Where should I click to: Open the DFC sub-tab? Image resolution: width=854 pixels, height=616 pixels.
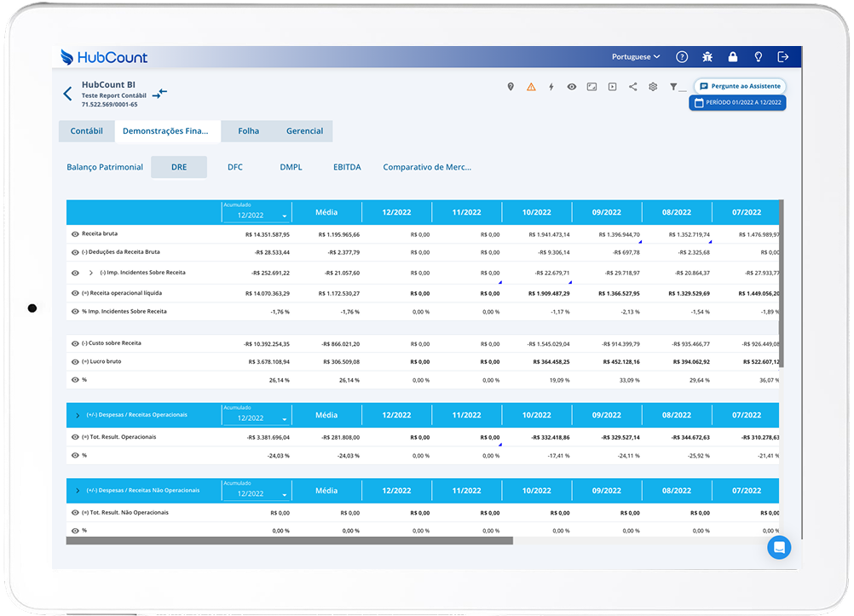[234, 167]
